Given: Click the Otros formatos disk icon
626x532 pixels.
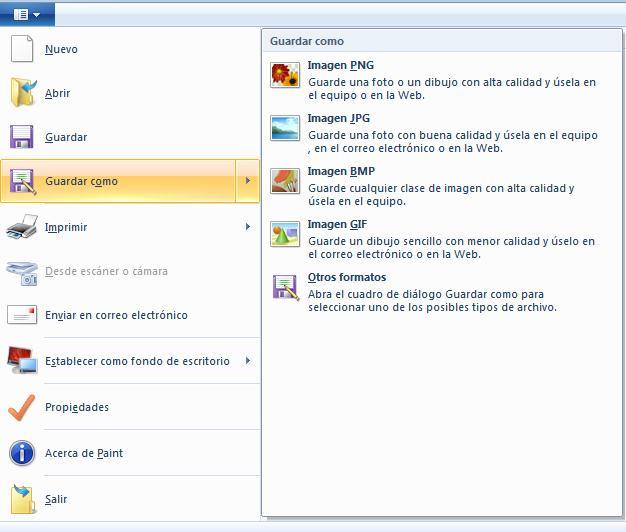Looking at the screenshot, I should (x=285, y=287).
